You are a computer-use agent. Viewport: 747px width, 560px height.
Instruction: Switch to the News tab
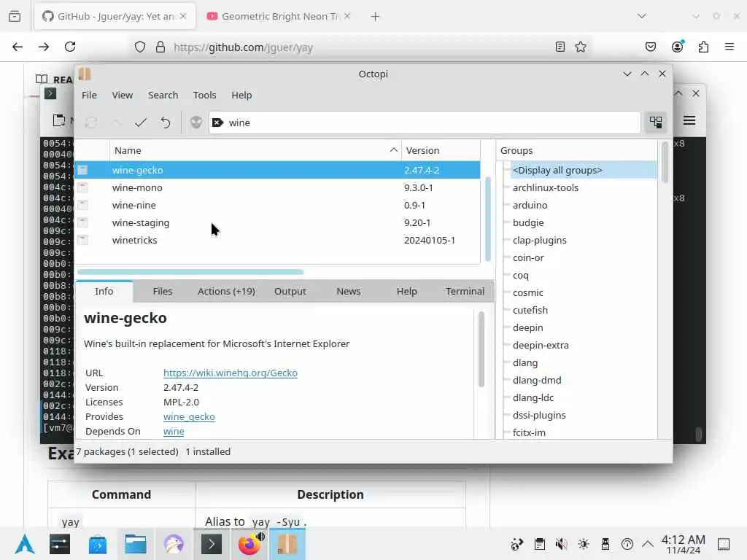pos(348,291)
